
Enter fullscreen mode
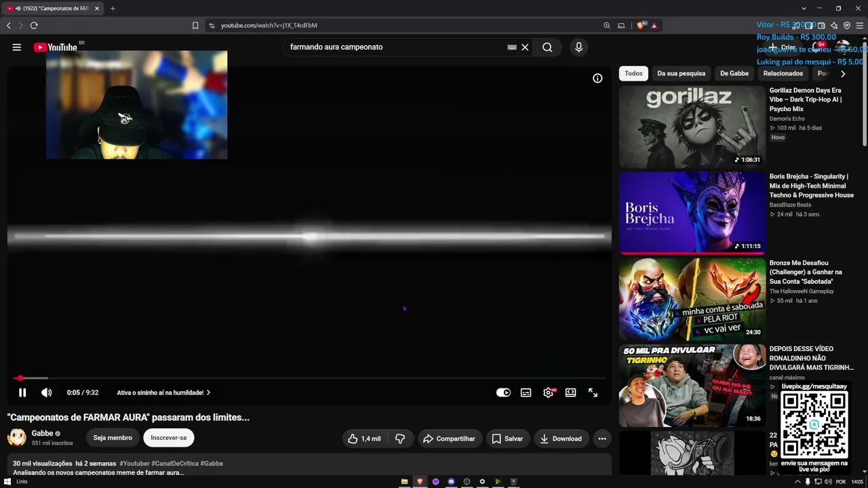tap(593, 392)
